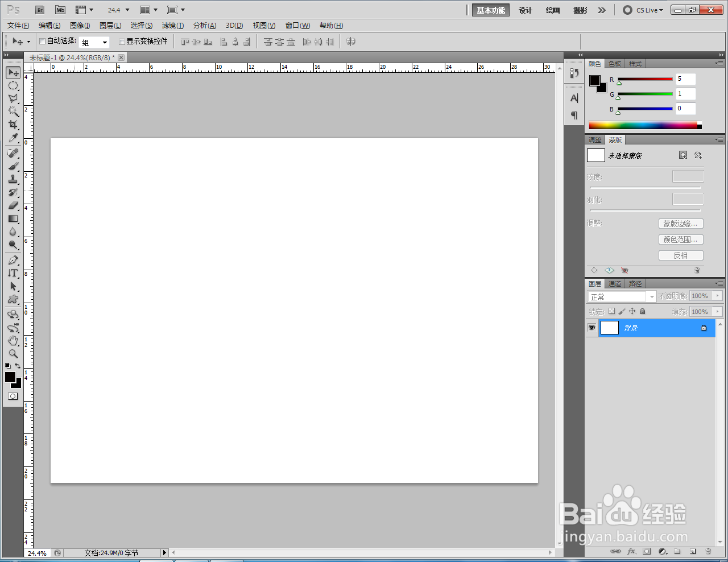This screenshot has height=562, width=728.
Task: Select the History Brush tool
Action: pos(13,193)
